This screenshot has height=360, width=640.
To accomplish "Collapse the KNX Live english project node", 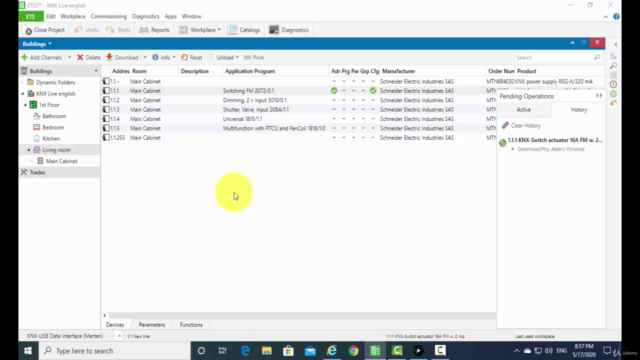I will 23,93.
